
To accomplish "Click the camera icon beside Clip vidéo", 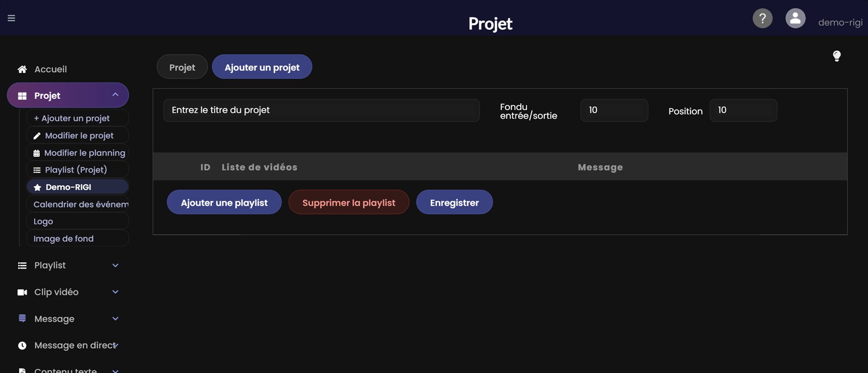I will (22, 292).
